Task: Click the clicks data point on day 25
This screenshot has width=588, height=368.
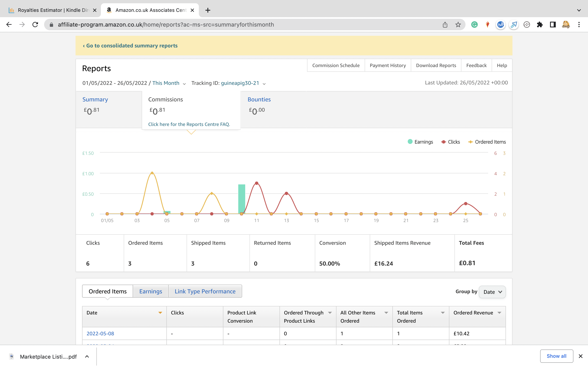Action: 465,203
